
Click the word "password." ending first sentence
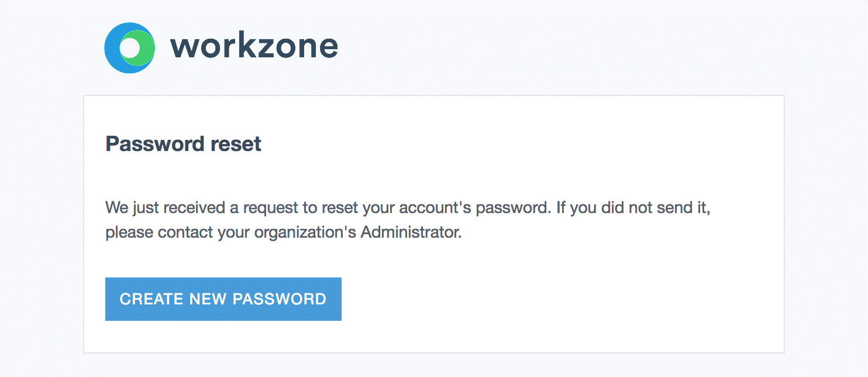pyautogui.click(x=514, y=208)
